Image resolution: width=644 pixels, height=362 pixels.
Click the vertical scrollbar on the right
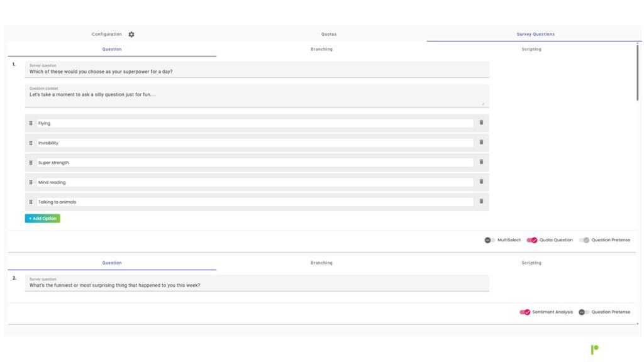point(638,75)
